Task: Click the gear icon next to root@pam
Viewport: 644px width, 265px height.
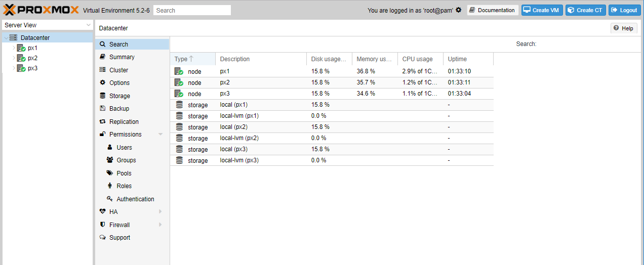Action: click(459, 10)
